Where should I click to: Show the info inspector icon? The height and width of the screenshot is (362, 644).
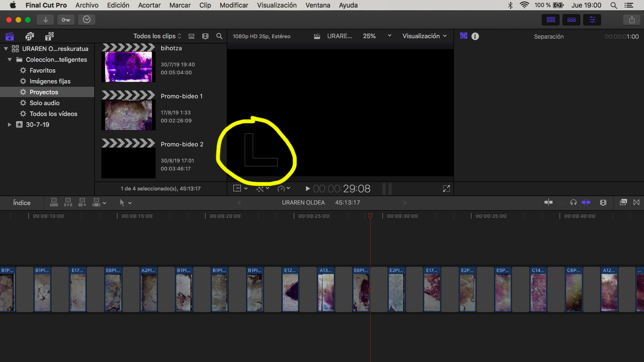pyautogui.click(x=475, y=36)
